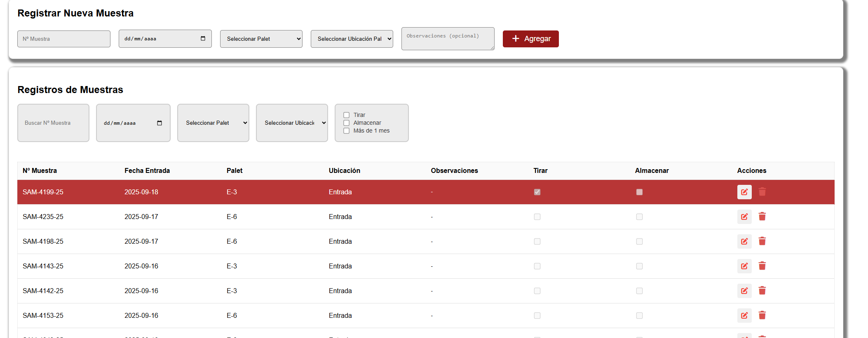Viewport: 868px width, 338px height.
Task: Click palet E-6 in SAM-4235-25 row
Action: point(232,217)
